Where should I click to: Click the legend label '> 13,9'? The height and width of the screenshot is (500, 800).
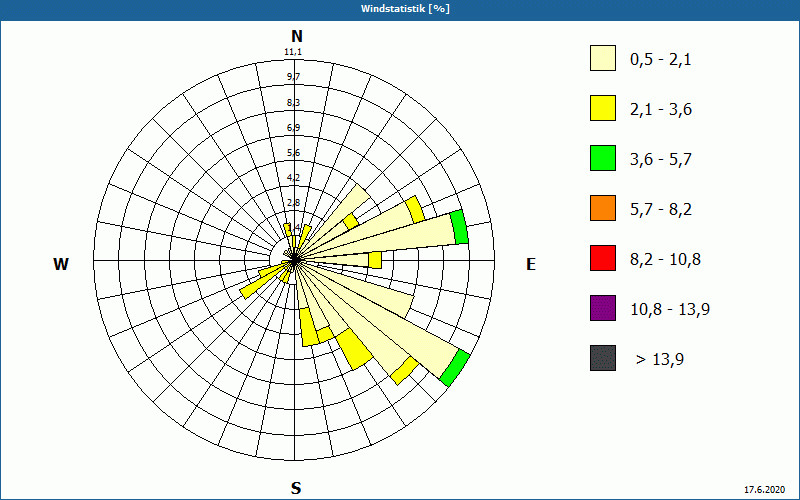(660, 360)
